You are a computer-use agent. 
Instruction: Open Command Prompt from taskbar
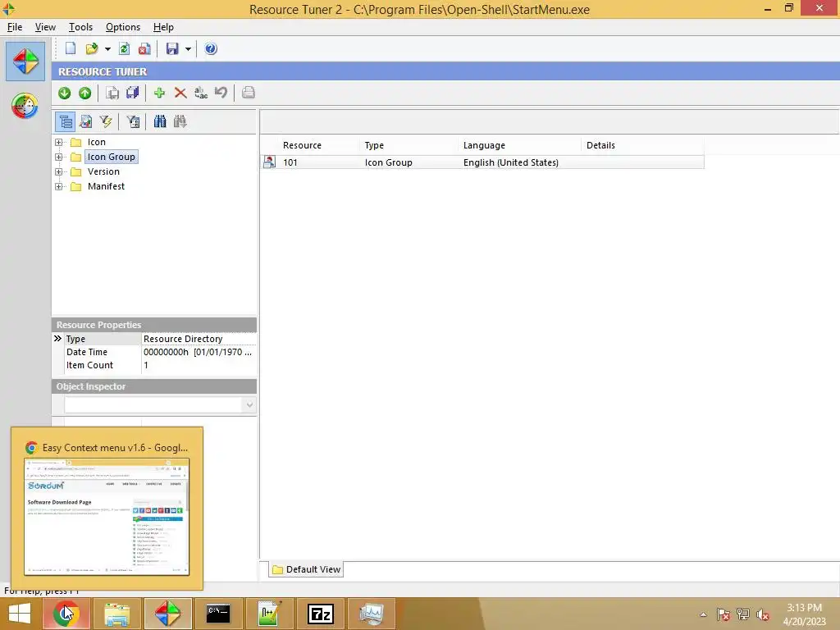[x=218, y=614]
